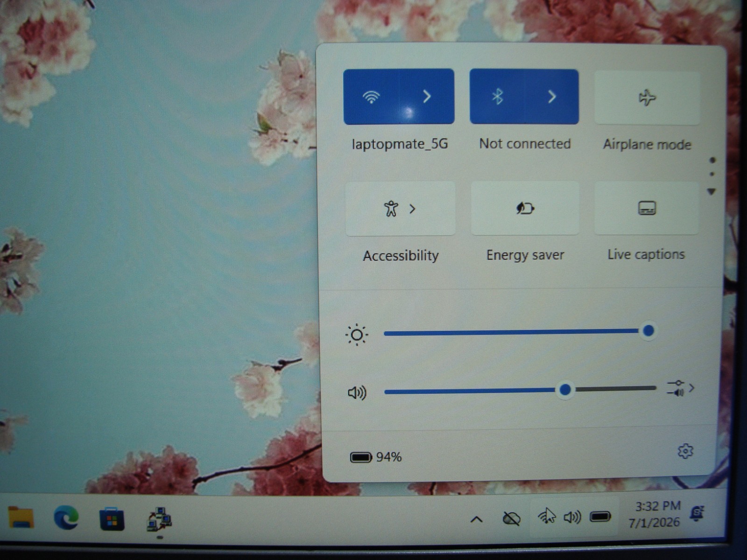Open the Accessibility tile icon
Viewport: 747px width, 560px height.
[x=391, y=208]
